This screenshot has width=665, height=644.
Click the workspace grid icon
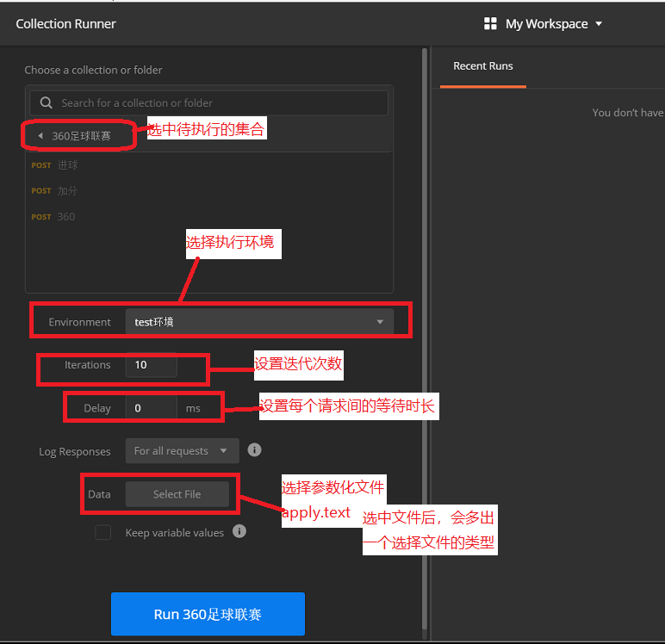tap(490, 24)
